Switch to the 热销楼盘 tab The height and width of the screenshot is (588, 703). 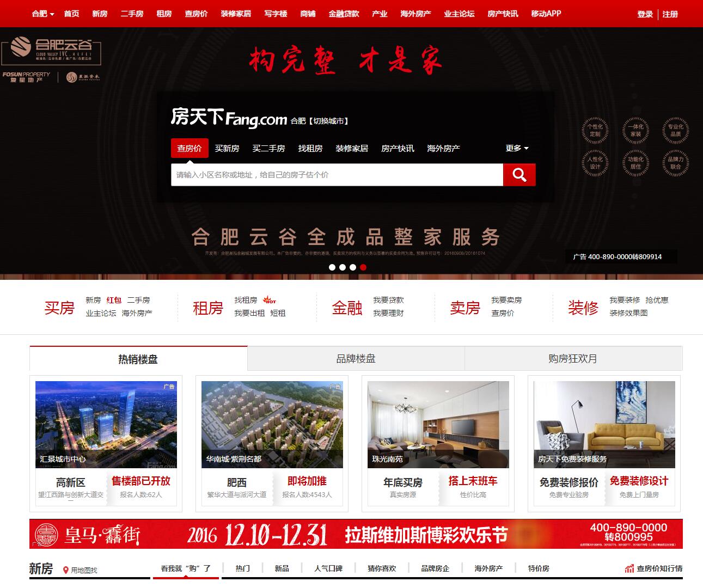click(x=138, y=359)
